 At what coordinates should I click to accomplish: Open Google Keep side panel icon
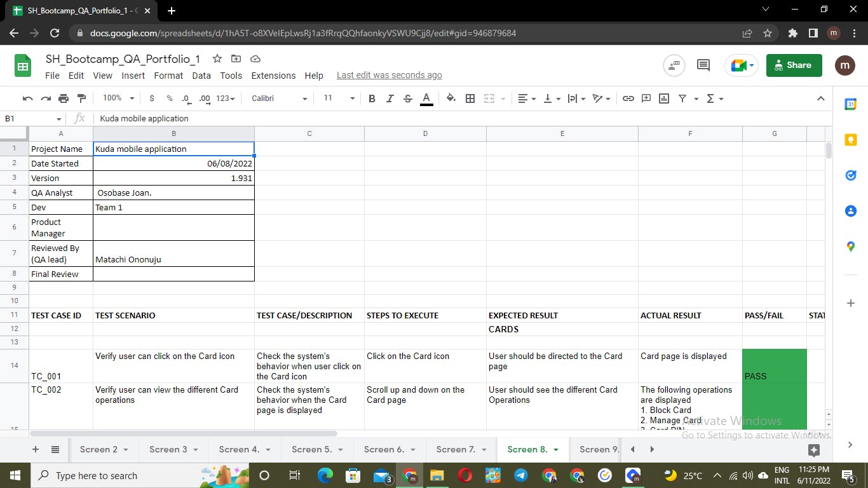(851, 140)
